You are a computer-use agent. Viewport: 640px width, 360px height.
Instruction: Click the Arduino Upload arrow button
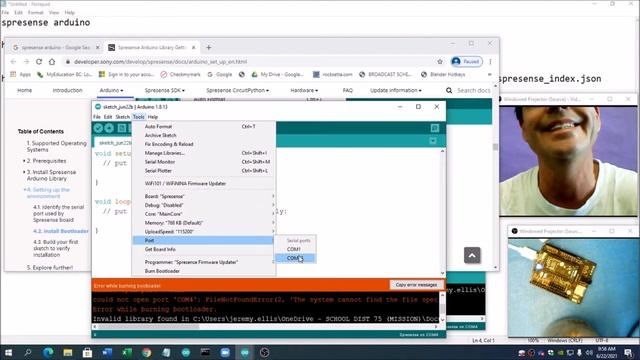109,128
